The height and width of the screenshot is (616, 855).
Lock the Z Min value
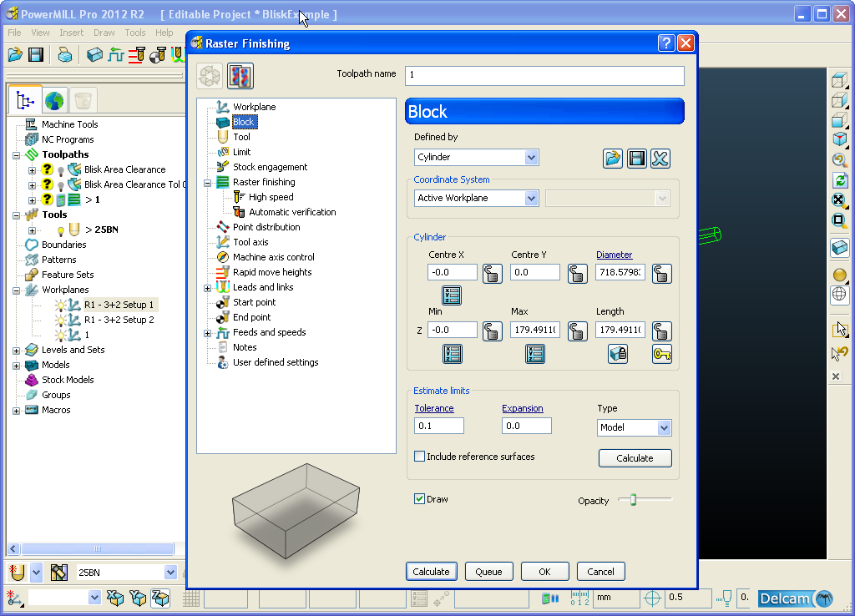point(493,331)
